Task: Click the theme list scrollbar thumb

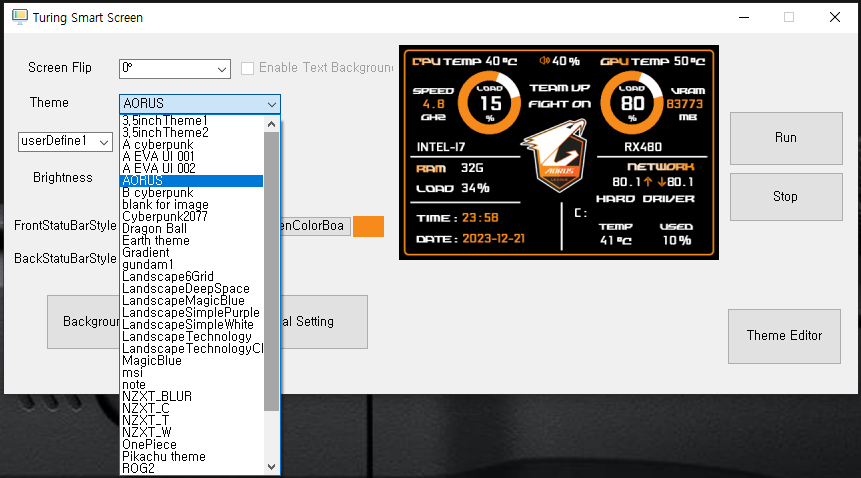Action: point(271,271)
